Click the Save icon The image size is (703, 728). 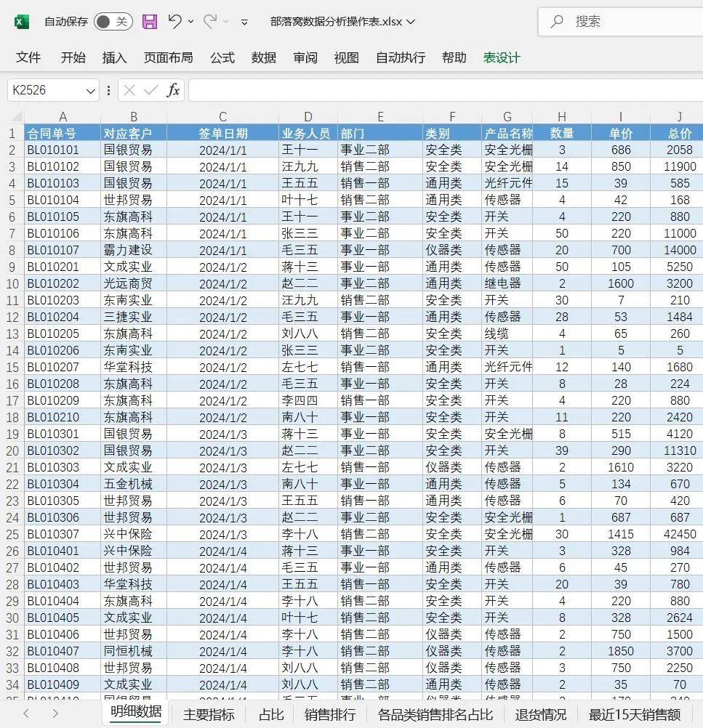pos(149,22)
